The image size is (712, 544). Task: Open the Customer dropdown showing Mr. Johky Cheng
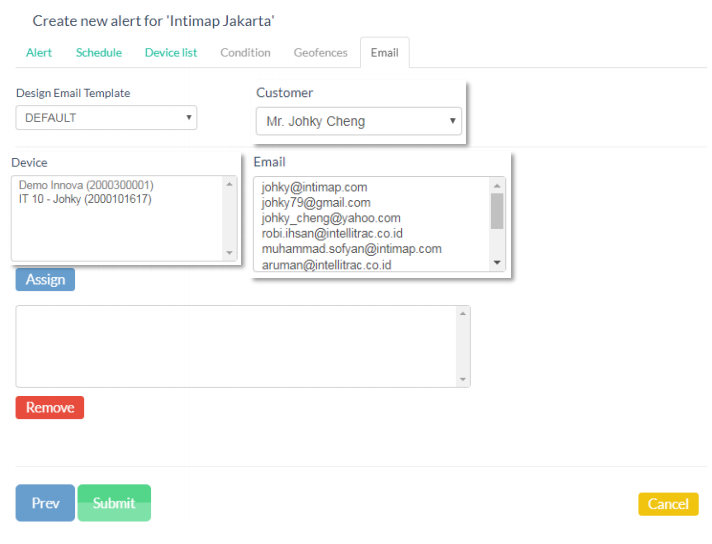click(x=357, y=122)
